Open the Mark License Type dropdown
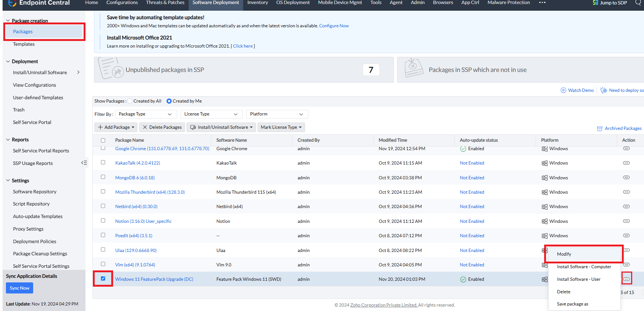The height and width of the screenshot is (311, 644). pos(281,127)
